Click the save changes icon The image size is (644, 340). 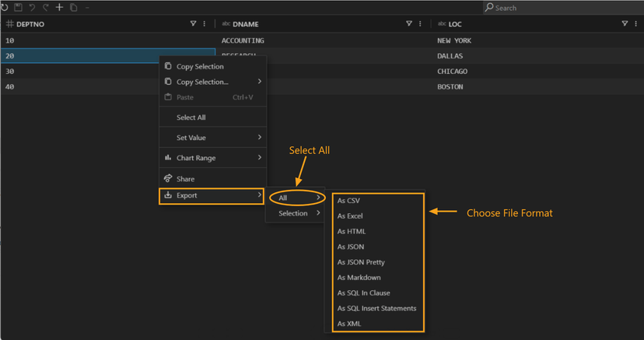tap(18, 8)
